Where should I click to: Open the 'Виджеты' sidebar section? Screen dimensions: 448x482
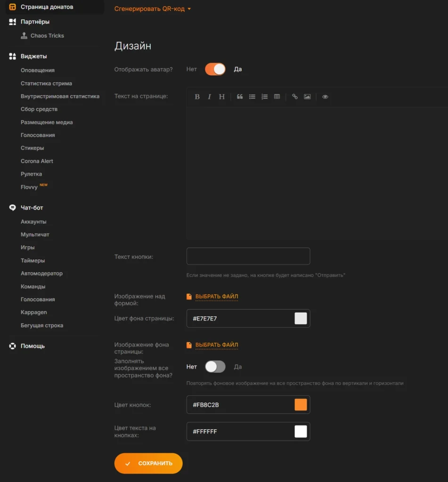click(33, 56)
